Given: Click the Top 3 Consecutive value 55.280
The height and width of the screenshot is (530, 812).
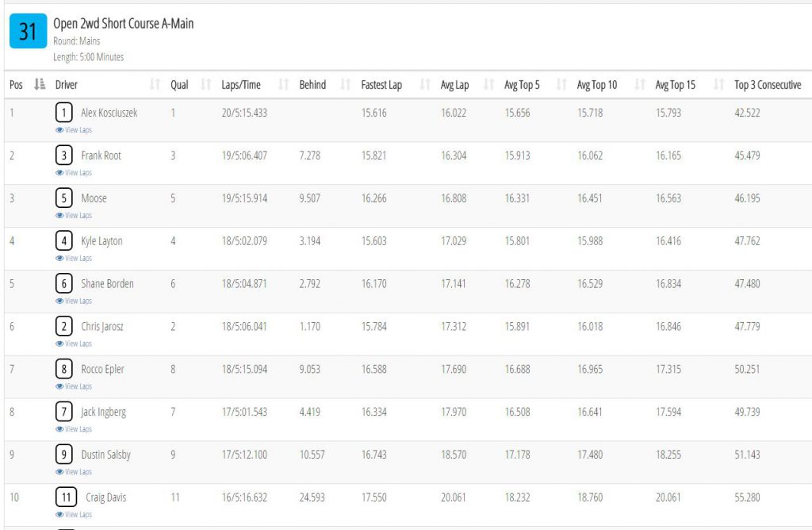Looking at the screenshot, I should [x=747, y=497].
